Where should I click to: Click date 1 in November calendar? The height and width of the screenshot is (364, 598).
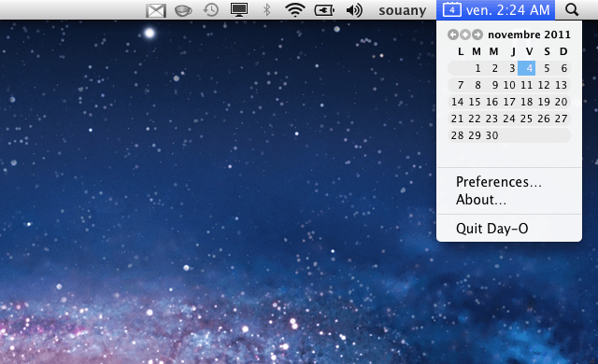coord(477,68)
